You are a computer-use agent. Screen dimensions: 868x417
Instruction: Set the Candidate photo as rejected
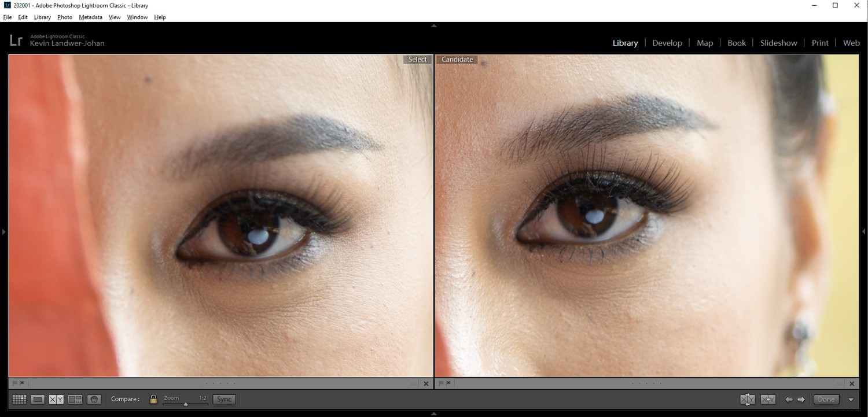[448, 383]
